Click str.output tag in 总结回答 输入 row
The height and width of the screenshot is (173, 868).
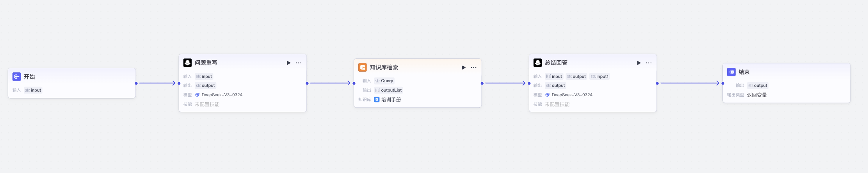click(x=576, y=76)
